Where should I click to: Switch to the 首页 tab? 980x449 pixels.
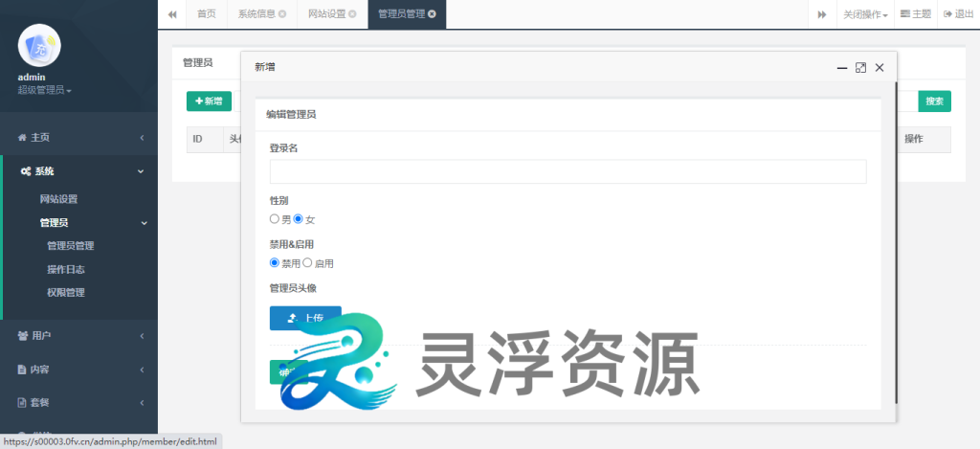[207, 13]
